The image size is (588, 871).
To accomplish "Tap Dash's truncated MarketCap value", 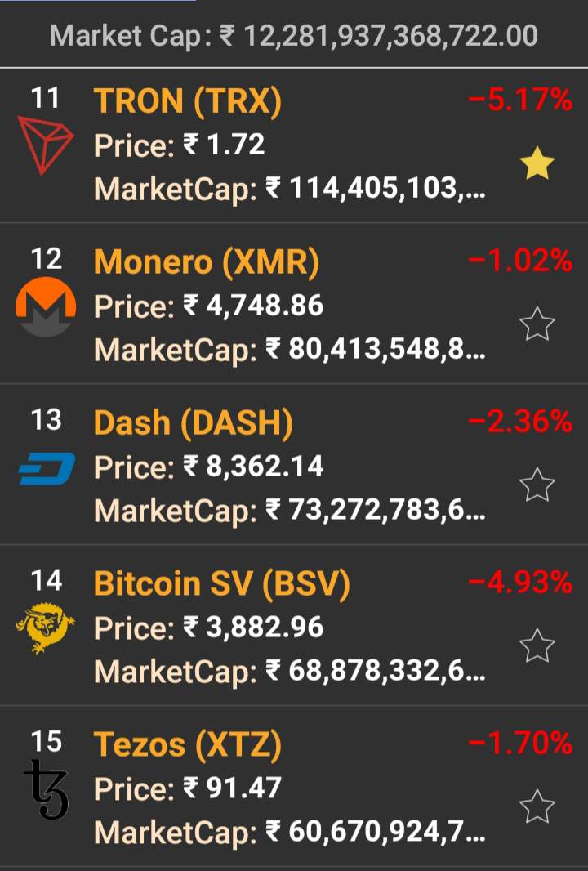I will [376, 512].
